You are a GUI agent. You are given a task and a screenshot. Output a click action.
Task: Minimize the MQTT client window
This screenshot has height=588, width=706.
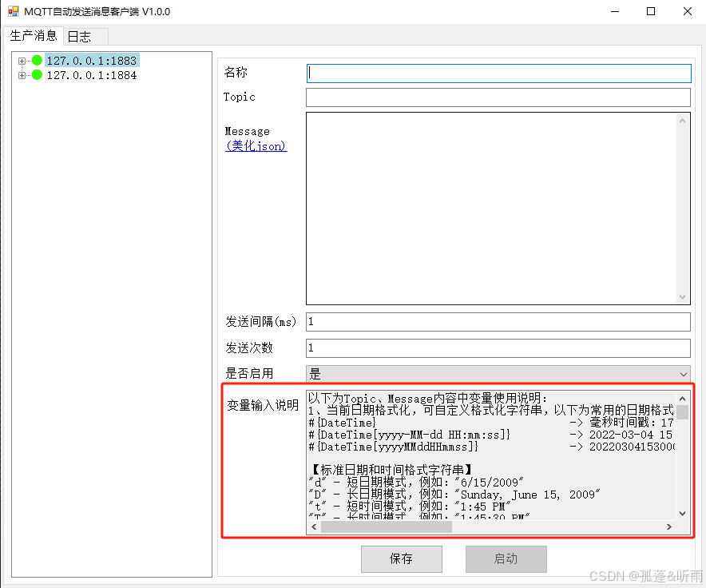click(615, 11)
